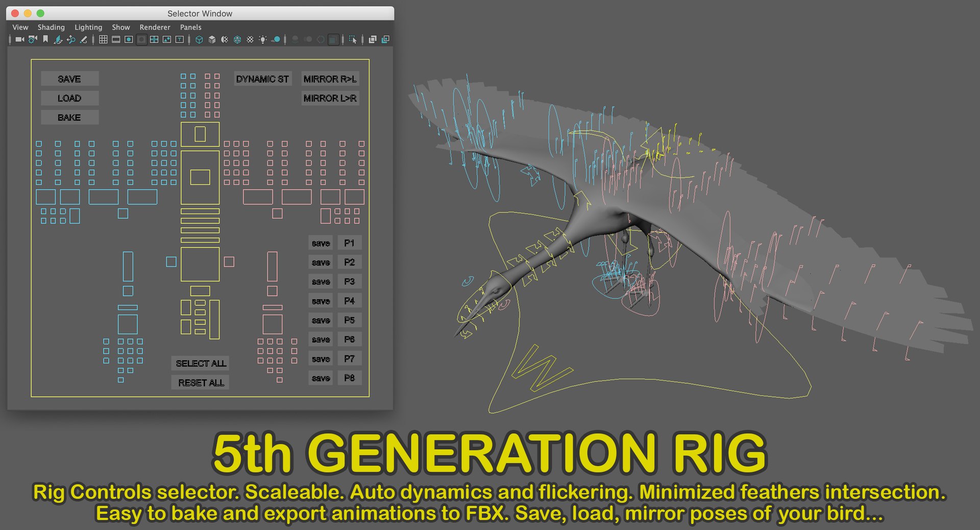Click the Select Camera icon in toolbar

[20, 39]
